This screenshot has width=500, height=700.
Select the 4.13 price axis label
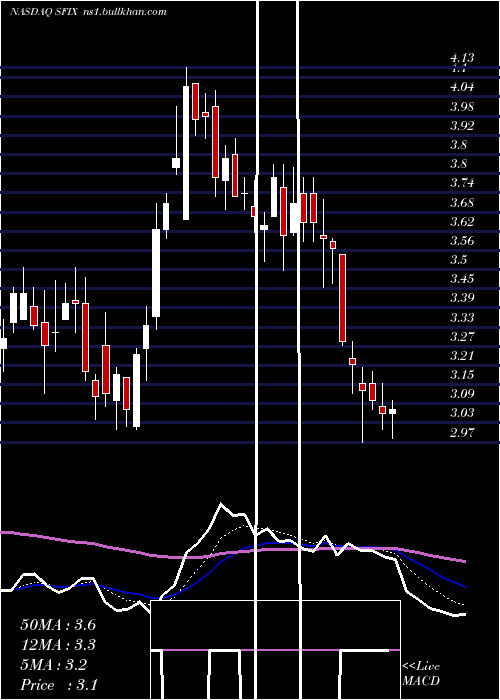[x=462, y=58]
